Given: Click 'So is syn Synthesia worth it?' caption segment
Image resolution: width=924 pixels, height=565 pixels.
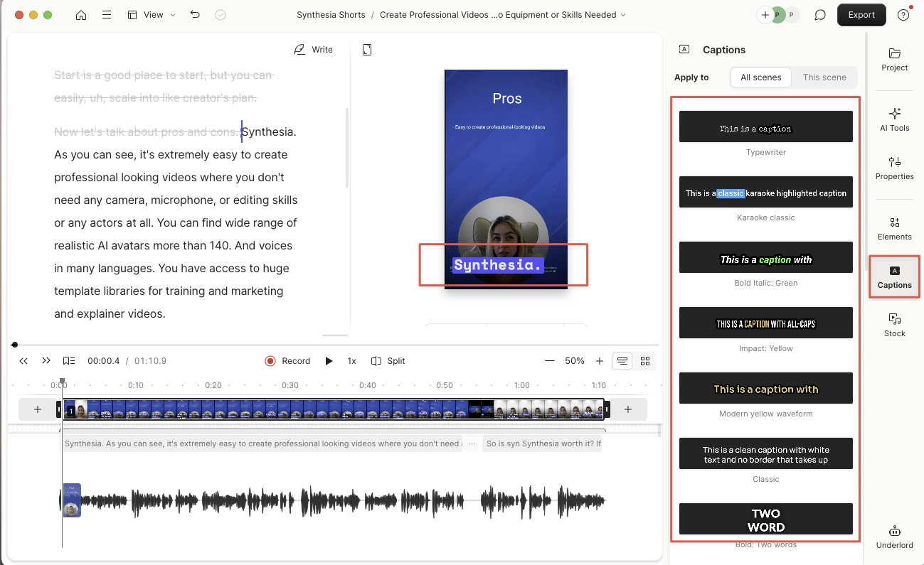Looking at the screenshot, I should [543, 443].
